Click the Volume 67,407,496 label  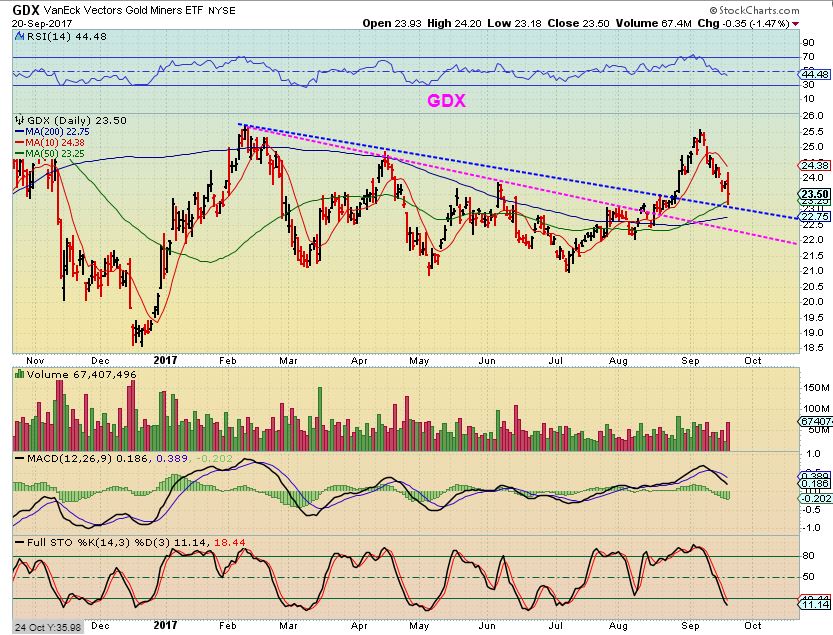(82, 375)
